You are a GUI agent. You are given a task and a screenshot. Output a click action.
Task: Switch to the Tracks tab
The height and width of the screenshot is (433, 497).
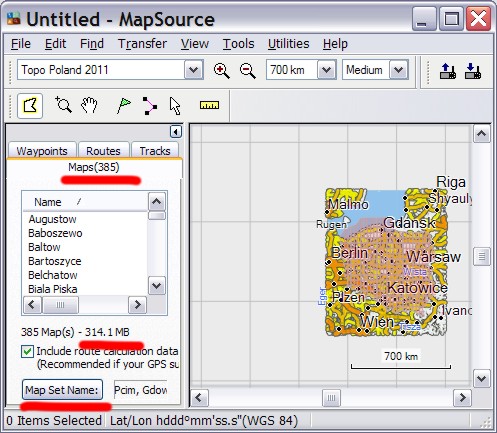tap(155, 151)
